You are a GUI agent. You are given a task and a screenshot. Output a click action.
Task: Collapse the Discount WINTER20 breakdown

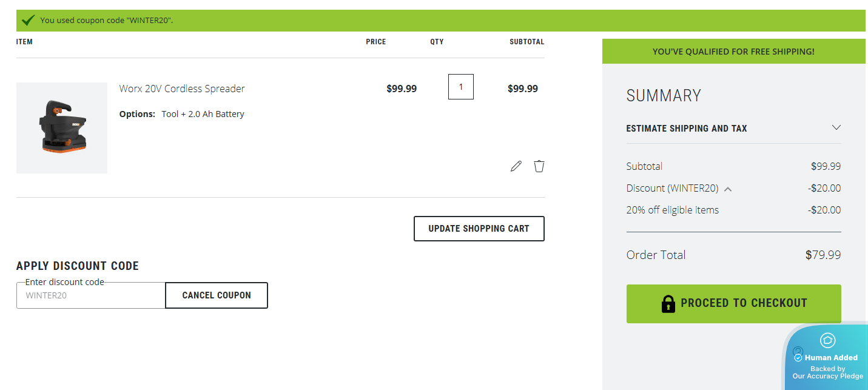pyautogui.click(x=728, y=189)
